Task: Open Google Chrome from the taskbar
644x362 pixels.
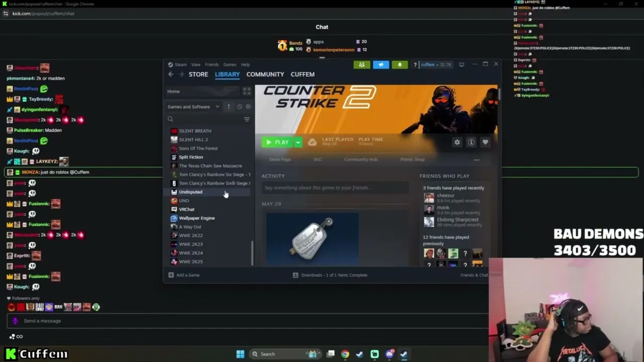Action: 345,354
